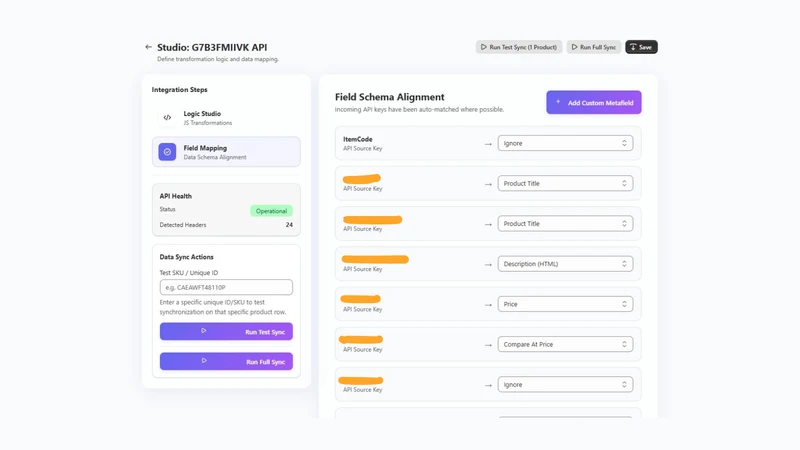This screenshot has height=450, width=800.
Task: Open the Field Mapping step
Action: (x=226, y=152)
